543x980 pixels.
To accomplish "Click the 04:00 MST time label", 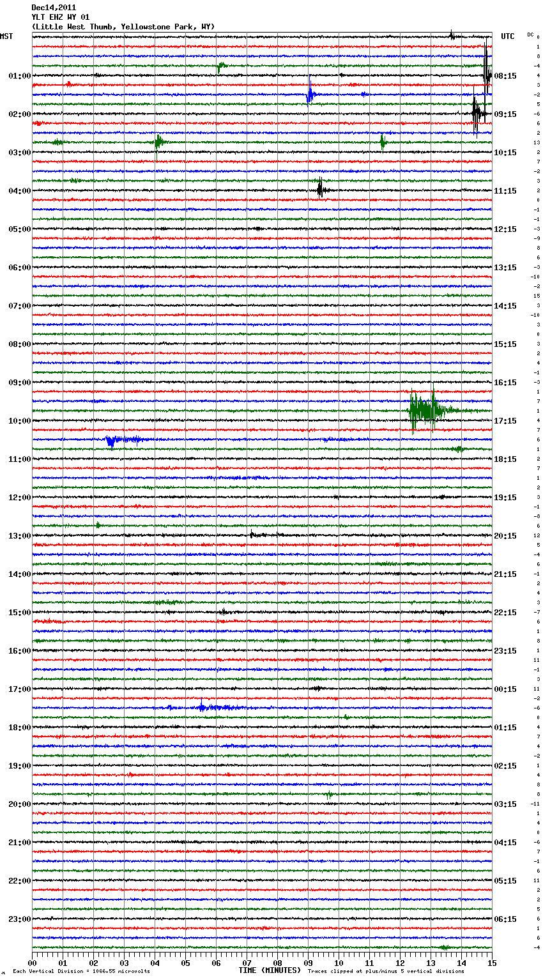I will point(20,191).
